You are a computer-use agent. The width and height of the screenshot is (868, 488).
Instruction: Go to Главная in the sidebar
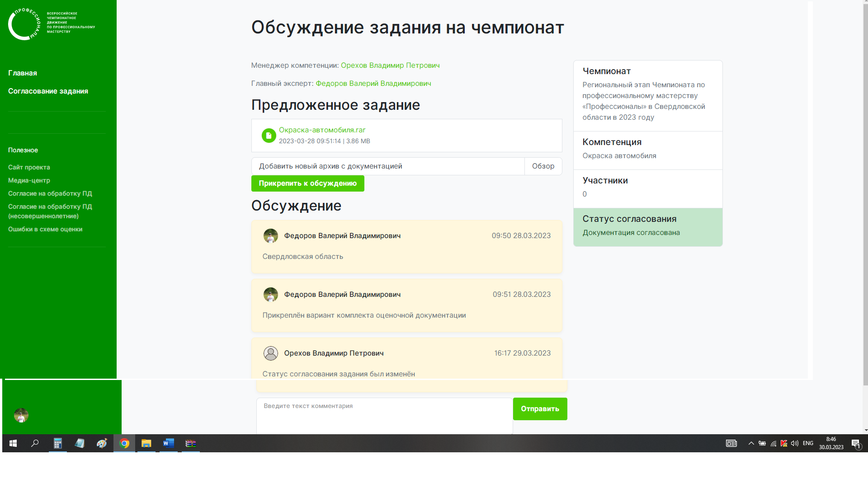click(23, 73)
